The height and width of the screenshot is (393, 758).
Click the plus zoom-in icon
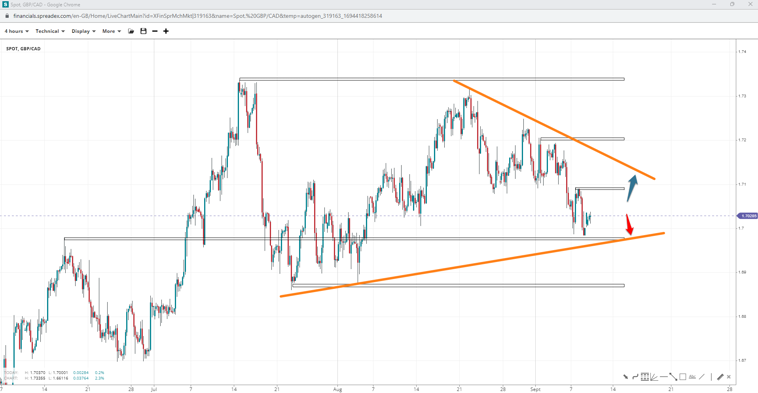[x=166, y=31]
